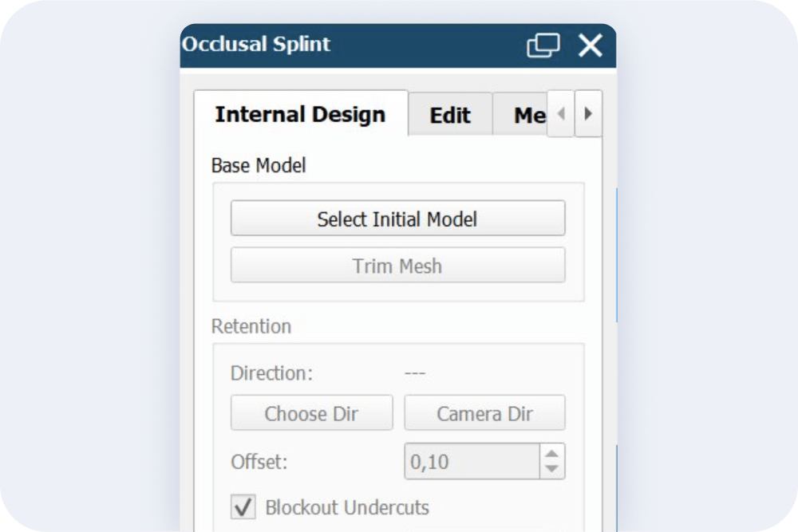The image size is (798, 532).
Task: Click the Base Model section label
Action: (259, 165)
